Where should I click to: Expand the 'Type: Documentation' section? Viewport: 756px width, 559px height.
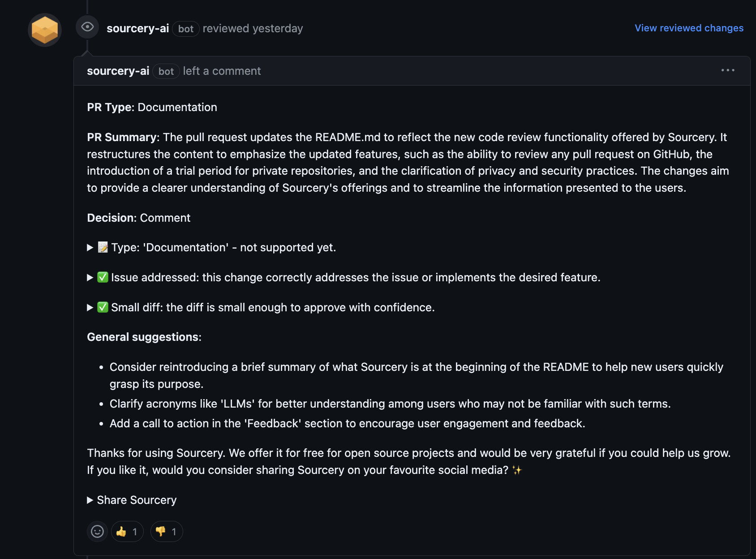point(90,247)
